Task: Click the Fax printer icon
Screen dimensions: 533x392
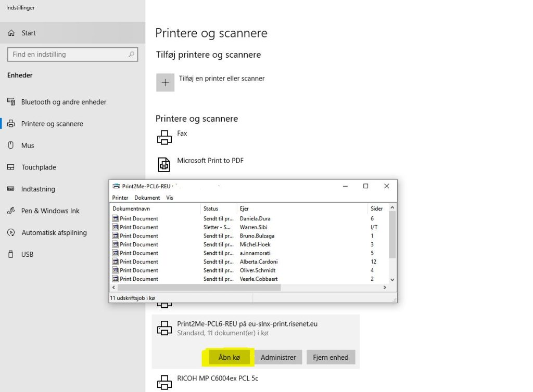Action: 164,138
